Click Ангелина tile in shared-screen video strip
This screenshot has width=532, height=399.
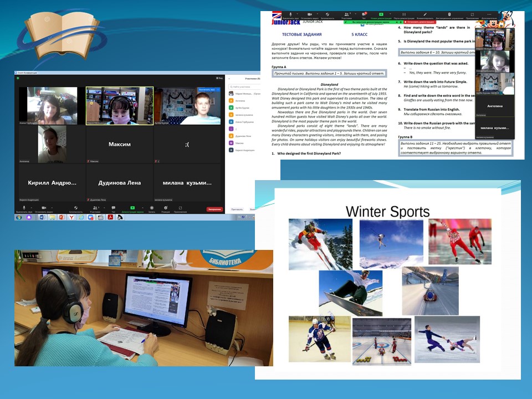[495, 106]
